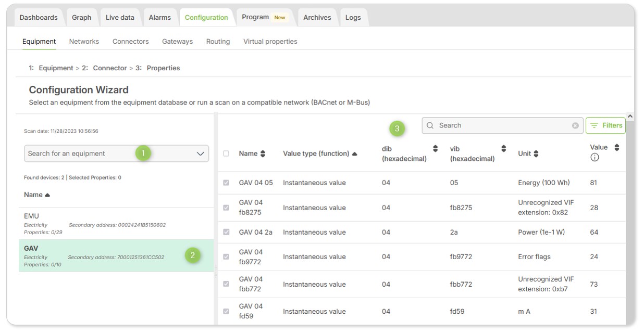The height and width of the screenshot is (333, 644).
Task: Click the 'Error flags' unit cell
Action: coord(534,257)
